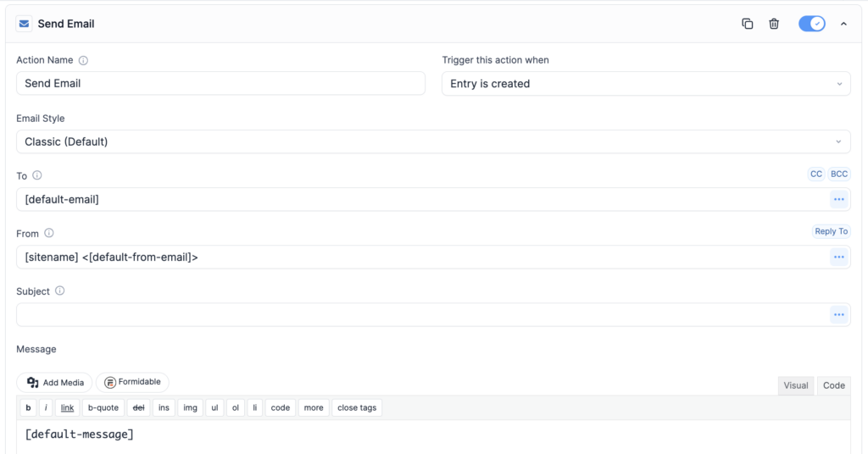Click in the message text area

433,437
